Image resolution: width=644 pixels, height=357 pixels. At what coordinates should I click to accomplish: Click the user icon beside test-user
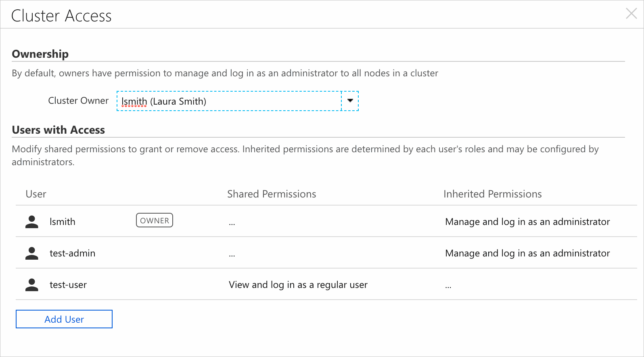[32, 285]
